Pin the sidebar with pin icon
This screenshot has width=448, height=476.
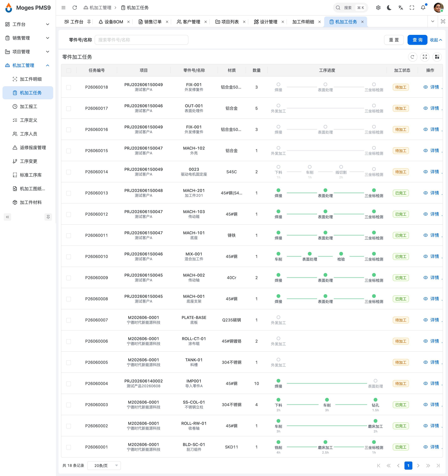click(48, 217)
